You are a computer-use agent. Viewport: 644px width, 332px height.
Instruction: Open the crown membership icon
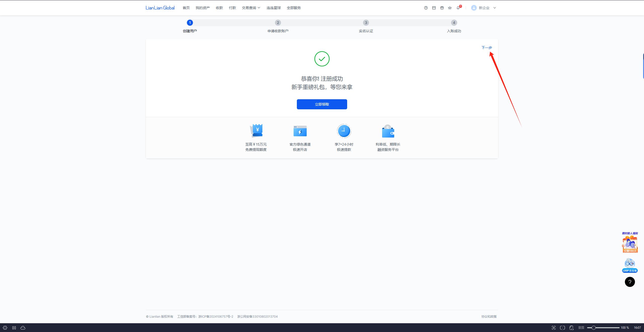[450, 8]
